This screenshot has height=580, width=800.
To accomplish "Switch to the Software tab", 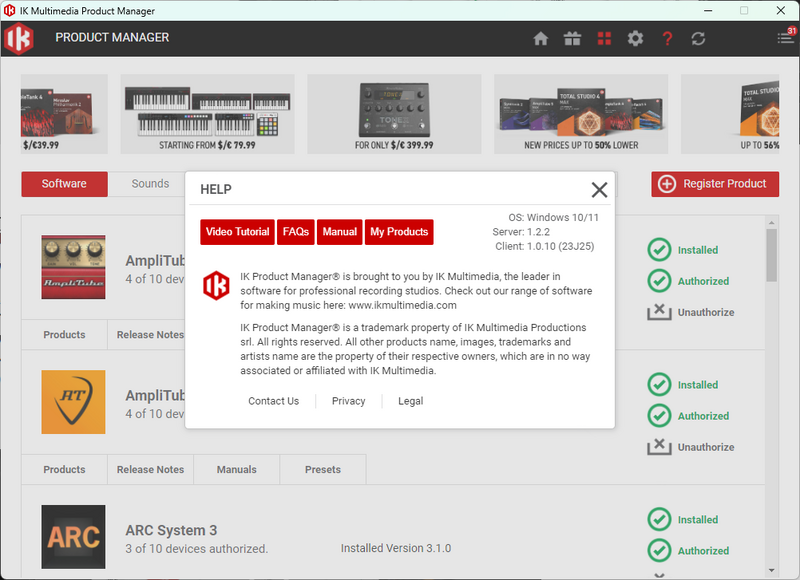I will coord(64,184).
